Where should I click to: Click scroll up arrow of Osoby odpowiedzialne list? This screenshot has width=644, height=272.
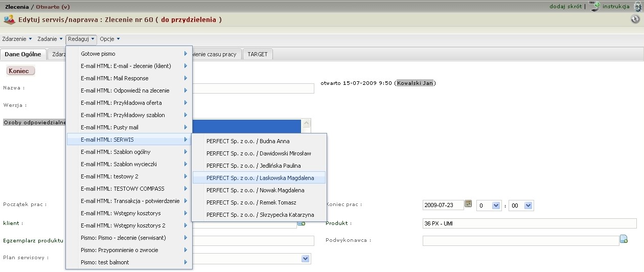(307, 123)
